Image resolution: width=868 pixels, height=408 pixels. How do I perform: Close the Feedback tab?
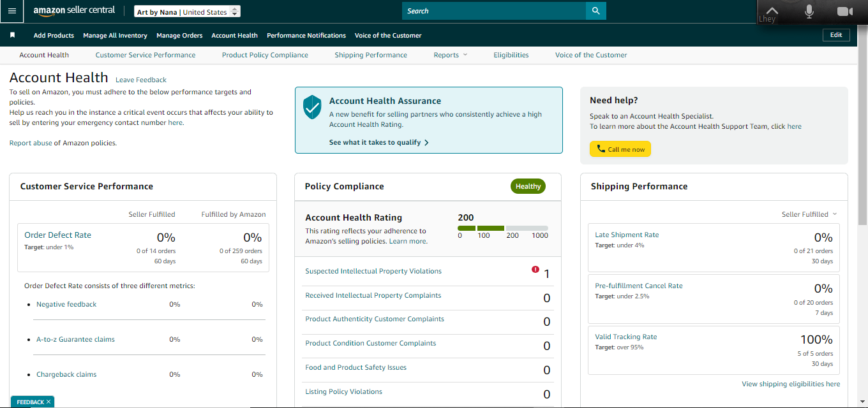click(x=49, y=402)
